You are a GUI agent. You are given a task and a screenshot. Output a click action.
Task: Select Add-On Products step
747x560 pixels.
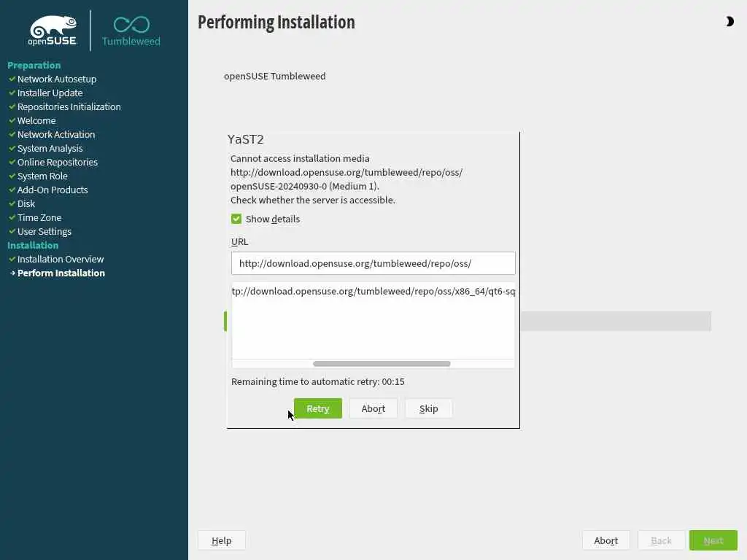53,190
